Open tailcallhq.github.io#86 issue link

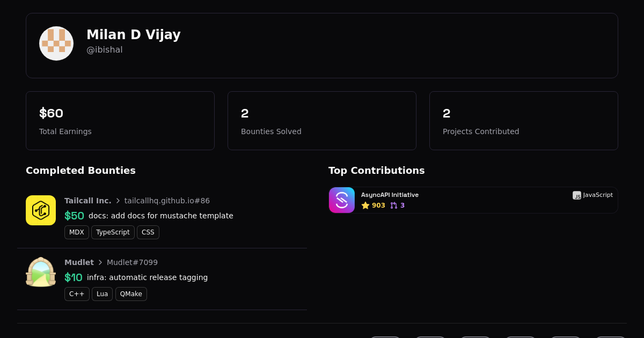click(x=167, y=201)
